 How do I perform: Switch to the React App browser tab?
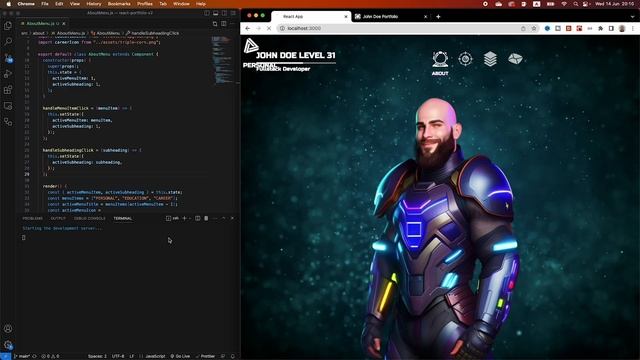click(x=310, y=17)
